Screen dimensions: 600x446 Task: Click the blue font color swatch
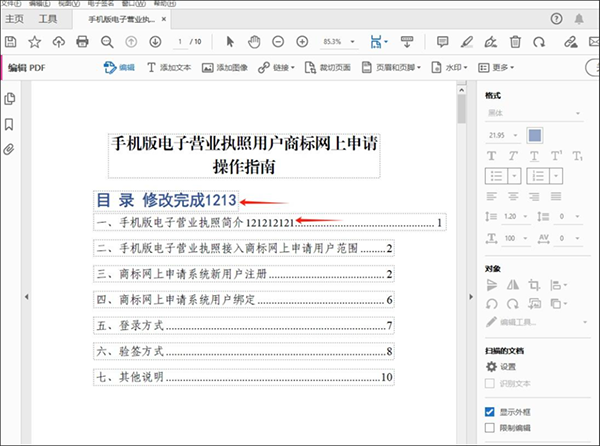(x=534, y=135)
